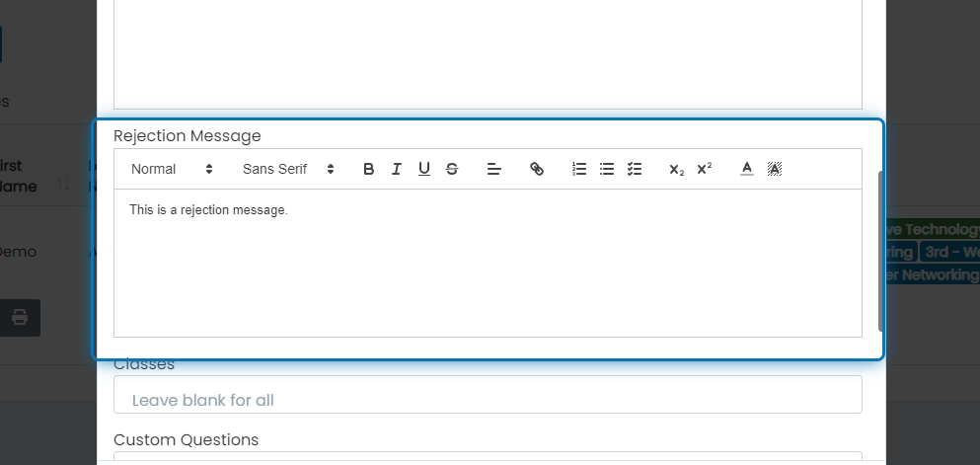Open the Normal heading style dropdown
This screenshot has width=980, height=465.
172,169
